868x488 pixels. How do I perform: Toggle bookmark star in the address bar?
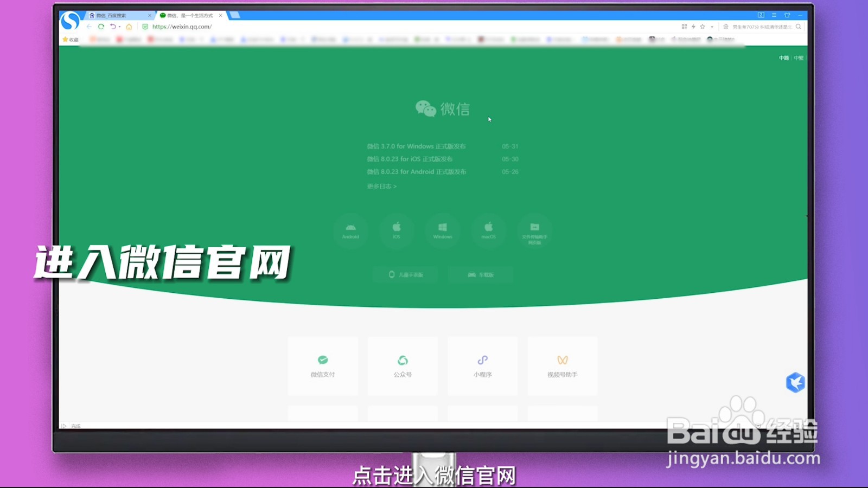point(702,27)
